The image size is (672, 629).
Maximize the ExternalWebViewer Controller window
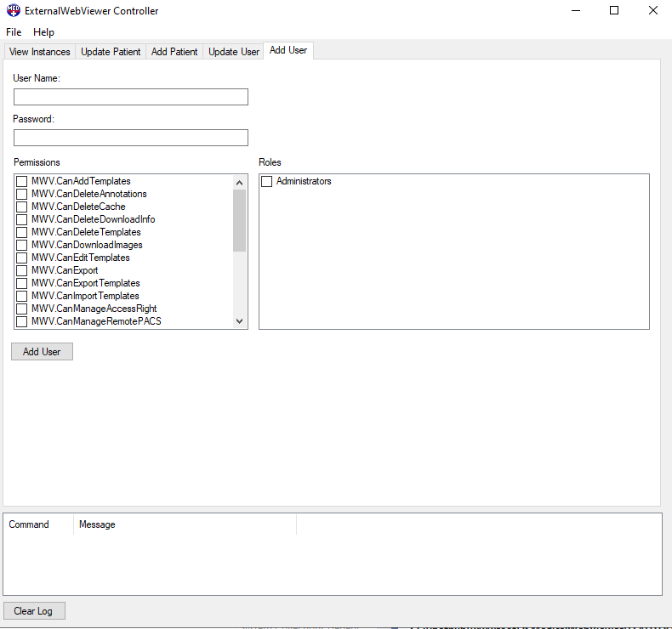(x=614, y=11)
